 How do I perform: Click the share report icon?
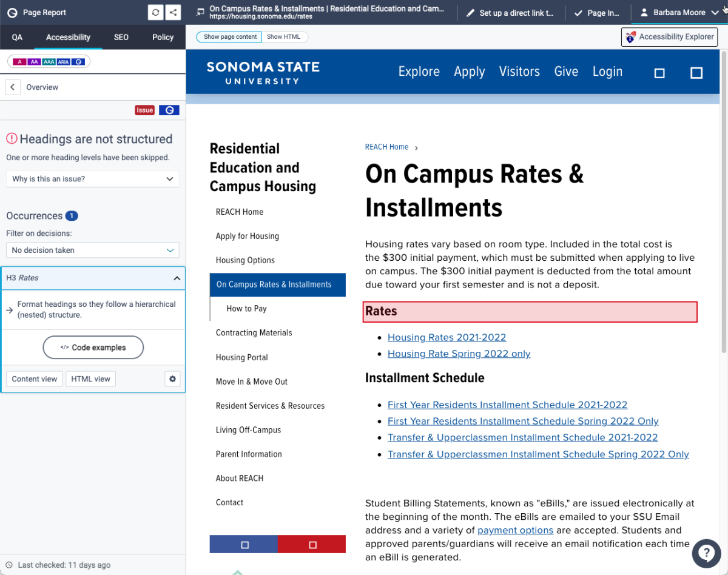pyautogui.click(x=173, y=12)
